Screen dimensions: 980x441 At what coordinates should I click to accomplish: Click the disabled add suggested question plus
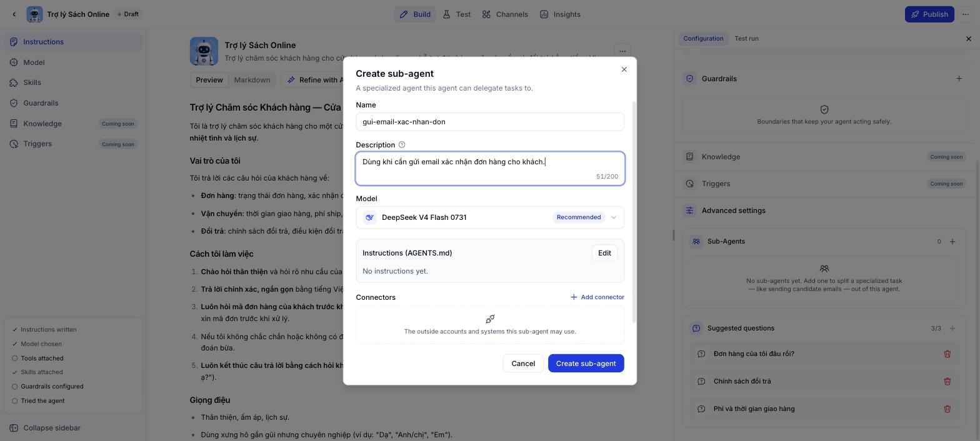click(952, 328)
